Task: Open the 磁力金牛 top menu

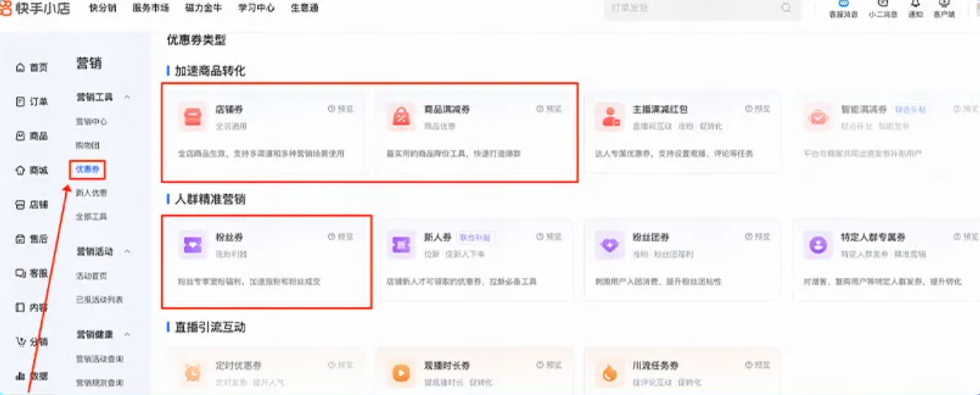Action: pos(204,8)
